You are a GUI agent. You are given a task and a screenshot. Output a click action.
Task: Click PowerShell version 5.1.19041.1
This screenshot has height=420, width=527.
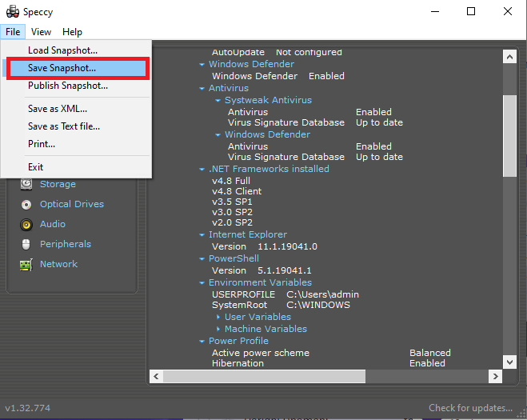pyautogui.click(x=262, y=270)
